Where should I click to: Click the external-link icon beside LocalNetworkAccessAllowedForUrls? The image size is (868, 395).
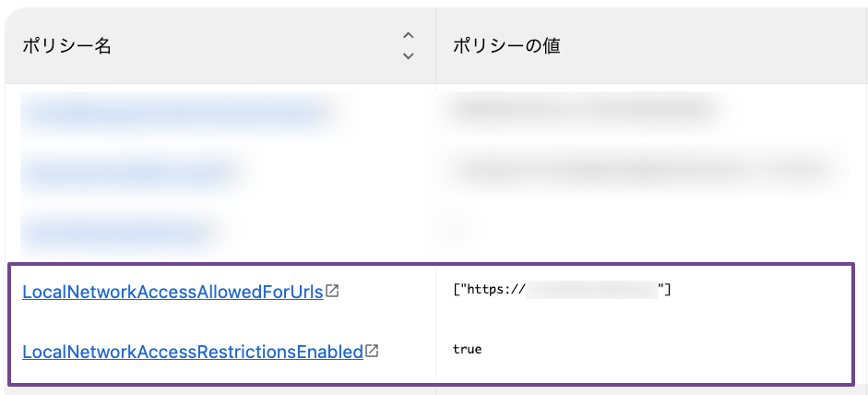[x=332, y=291]
